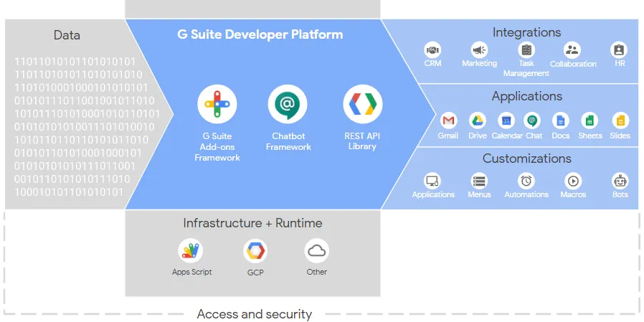Click the G Suite Developer Platform title

pos(260,34)
